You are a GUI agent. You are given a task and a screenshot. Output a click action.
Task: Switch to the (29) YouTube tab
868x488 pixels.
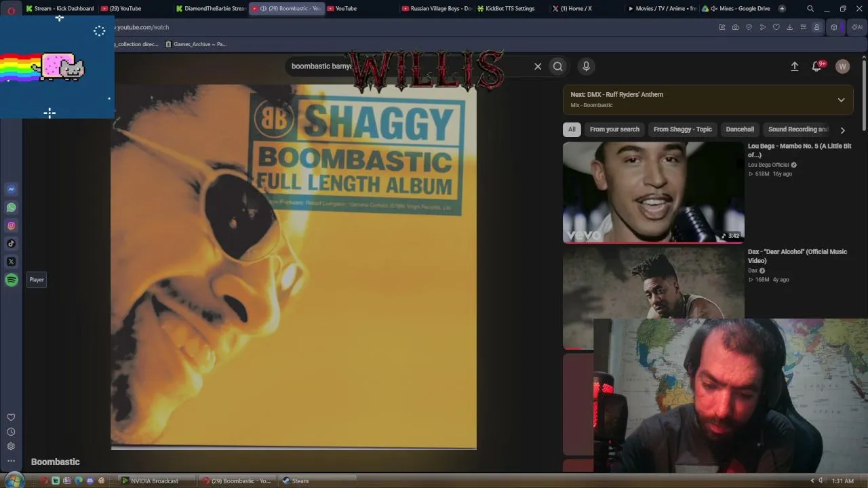(134, 9)
